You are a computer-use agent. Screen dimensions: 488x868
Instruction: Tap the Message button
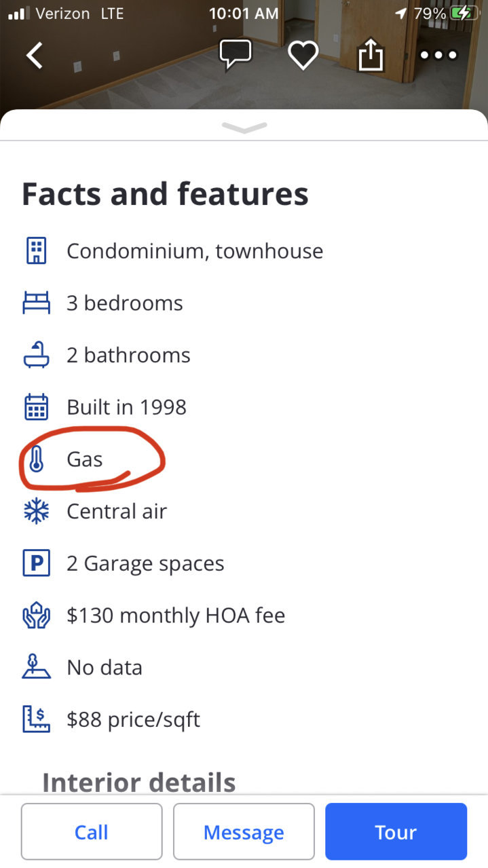(244, 832)
